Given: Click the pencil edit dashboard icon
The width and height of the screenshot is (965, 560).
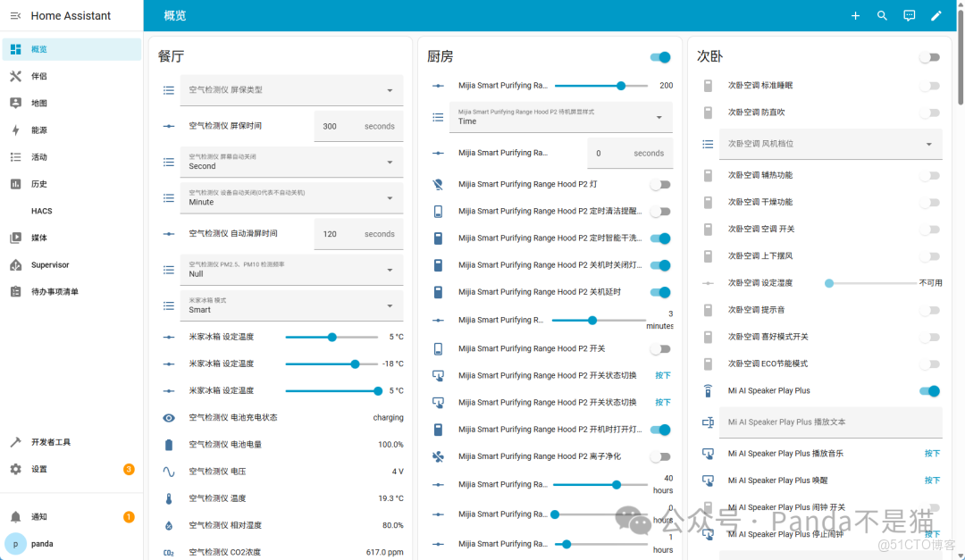Looking at the screenshot, I should 936,15.
